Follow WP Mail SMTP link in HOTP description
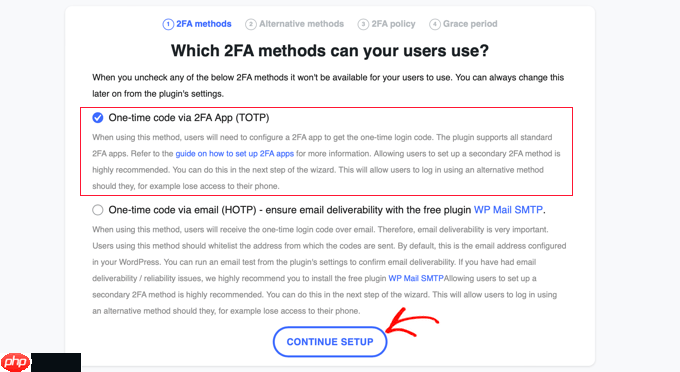This screenshot has height=372, width=680. [x=416, y=278]
